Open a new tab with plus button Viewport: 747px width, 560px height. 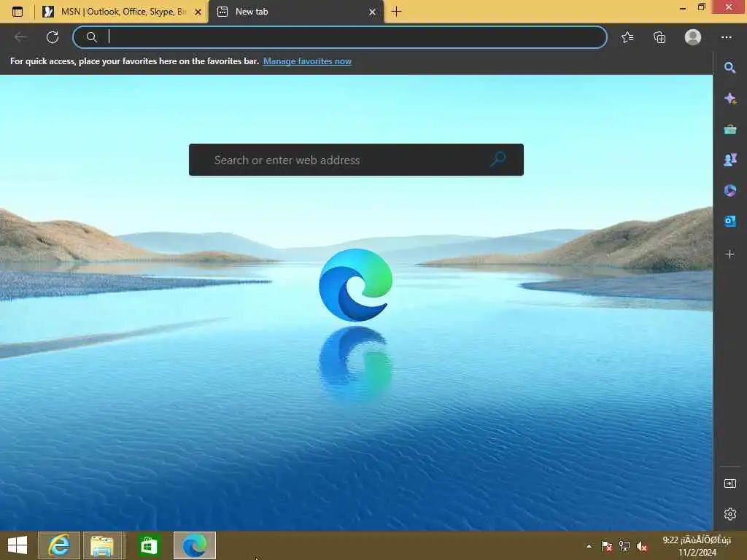pos(396,12)
